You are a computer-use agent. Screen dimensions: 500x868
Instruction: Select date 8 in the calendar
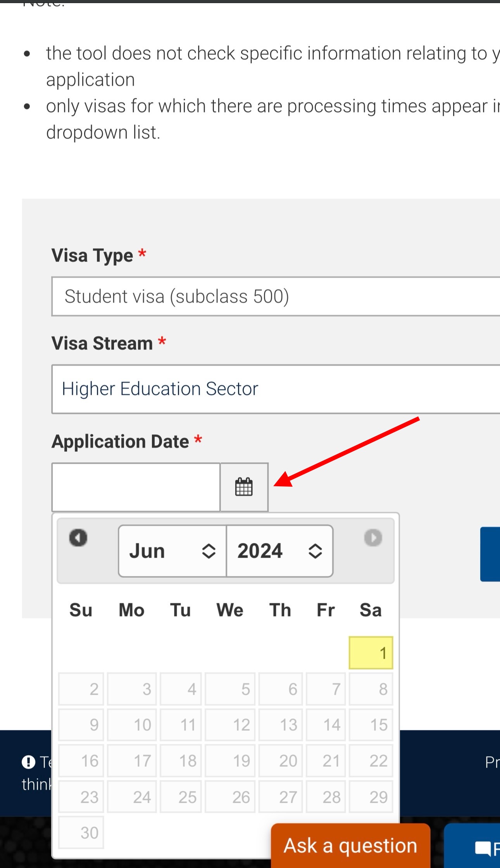click(x=371, y=689)
